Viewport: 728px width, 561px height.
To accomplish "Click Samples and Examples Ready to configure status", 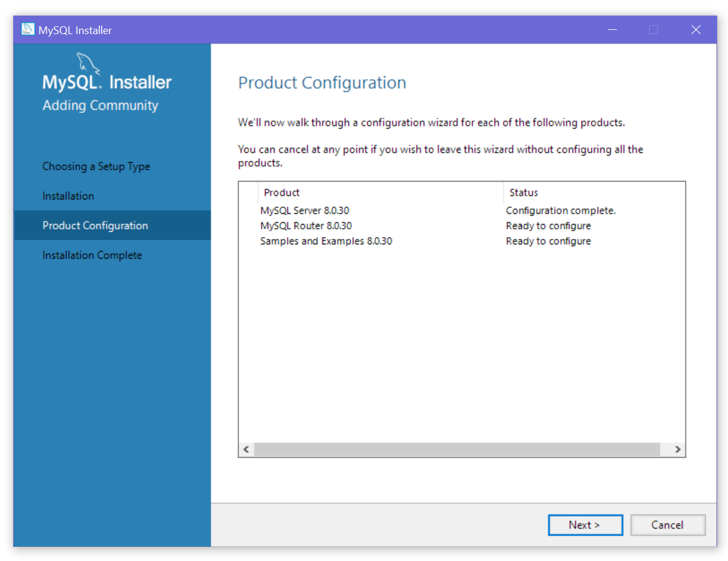I will (x=548, y=241).
